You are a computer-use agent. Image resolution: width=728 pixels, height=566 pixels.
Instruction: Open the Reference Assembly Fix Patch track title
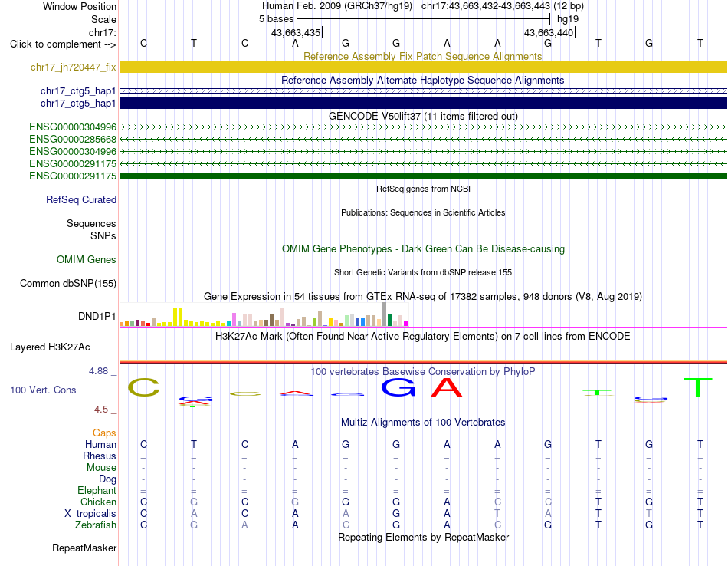coord(422,56)
